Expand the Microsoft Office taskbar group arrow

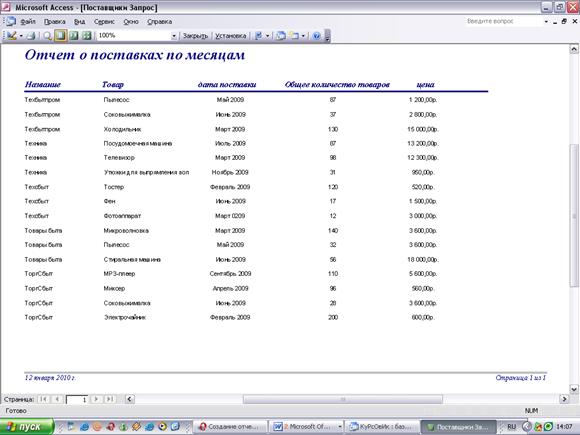(340, 427)
